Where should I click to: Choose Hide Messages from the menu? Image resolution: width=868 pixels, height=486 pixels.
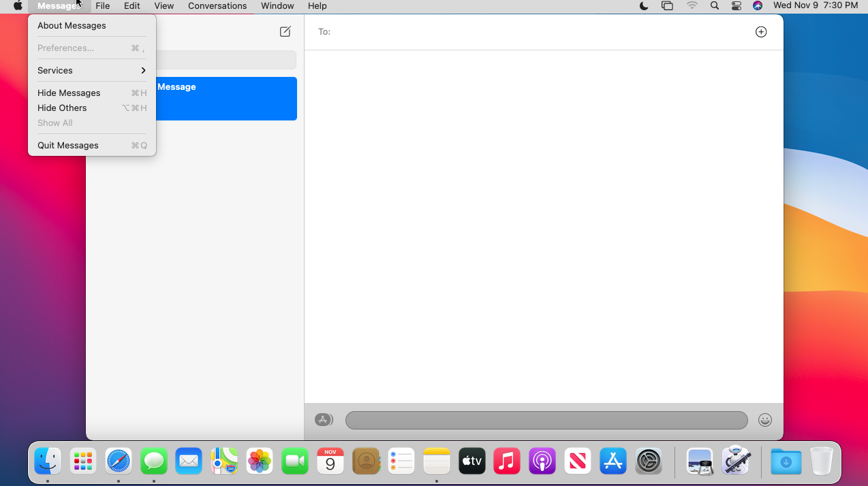click(92, 93)
